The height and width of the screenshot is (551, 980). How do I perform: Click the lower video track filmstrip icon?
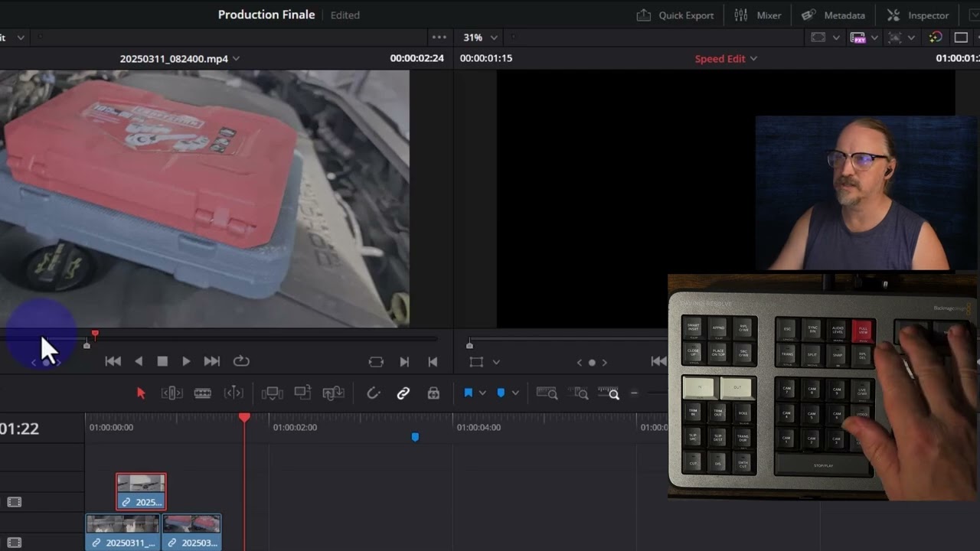click(14, 543)
